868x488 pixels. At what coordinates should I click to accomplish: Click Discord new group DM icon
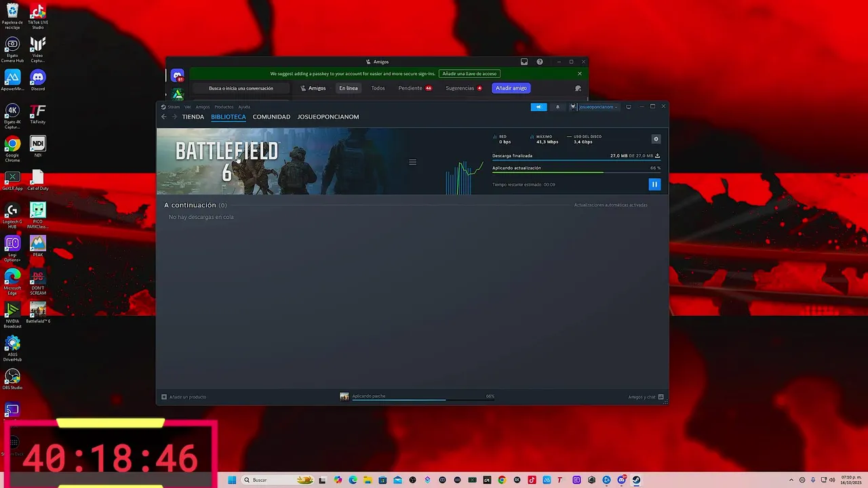[x=578, y=88]
